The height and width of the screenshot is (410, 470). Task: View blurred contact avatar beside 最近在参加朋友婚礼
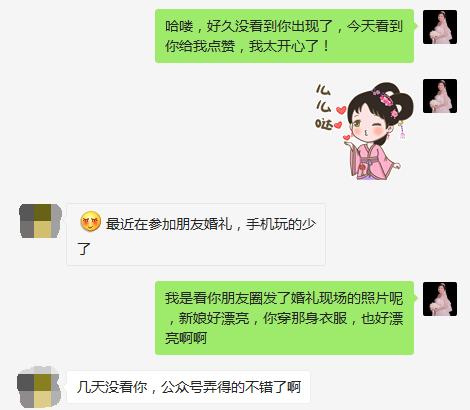coord(40,221)
